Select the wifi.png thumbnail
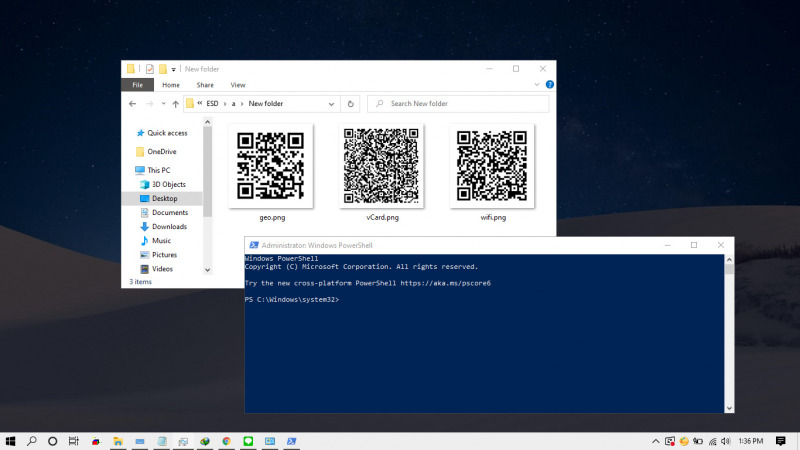Image resolution: width=800 pixels, height=450 pixels. tap(492, 166)
